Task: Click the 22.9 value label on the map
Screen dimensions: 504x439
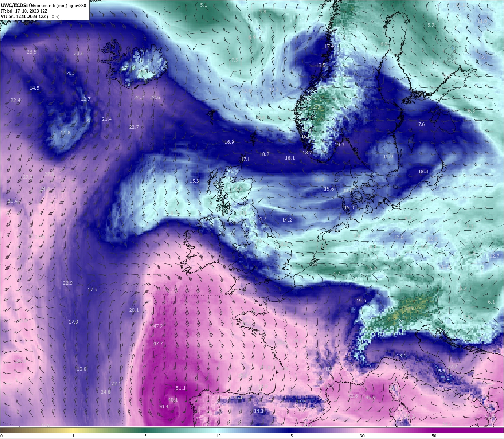Action: pyautogui.click(x=68, y=283)
